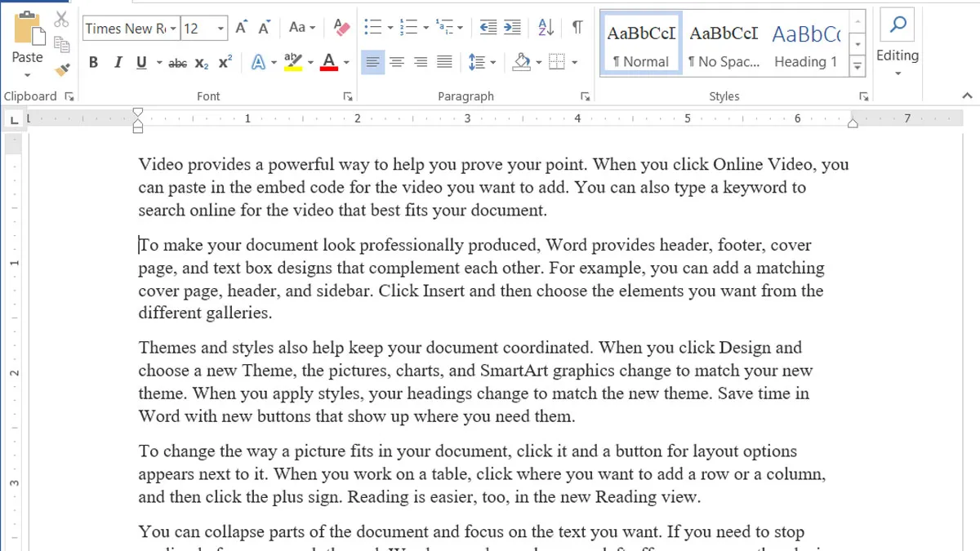Increase font size with Grow Font icon
This screenshot has height=551, width=980.
(241, 28)
